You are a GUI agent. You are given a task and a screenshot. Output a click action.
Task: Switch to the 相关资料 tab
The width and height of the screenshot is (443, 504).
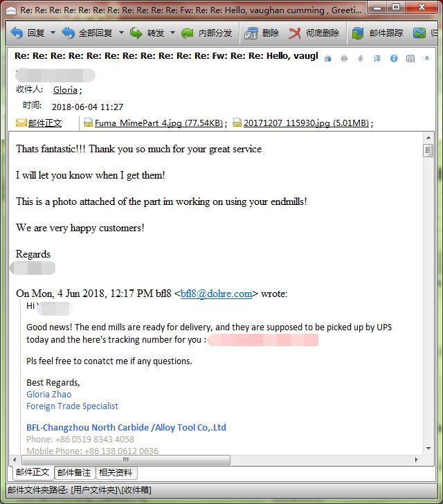(116, 473)
